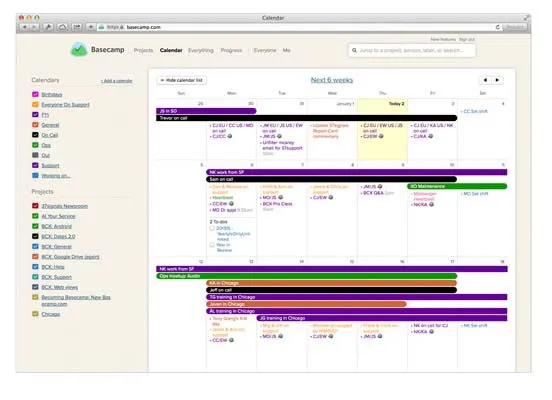
Task: Toggle the Out calendar checkbox
Action: 35,155
